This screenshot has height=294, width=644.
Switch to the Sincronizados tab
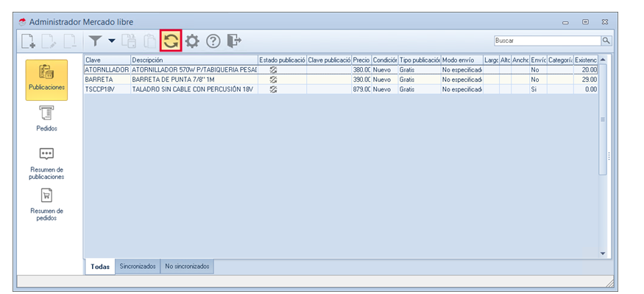tap(138, 267)
